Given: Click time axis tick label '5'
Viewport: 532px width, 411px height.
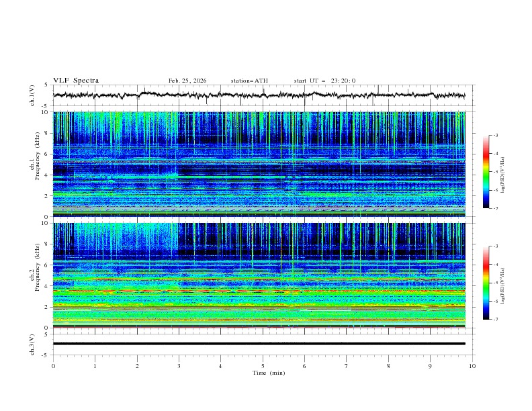Looking at the screenshot, I should [x=263, y=366].
